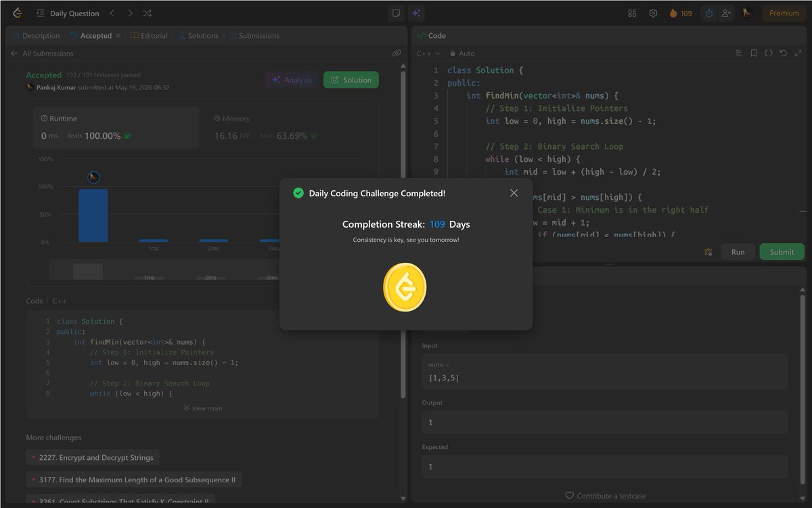This screenshot has height=508, width=812.
Task: Click Contribute a testcase
Action: 606,496
